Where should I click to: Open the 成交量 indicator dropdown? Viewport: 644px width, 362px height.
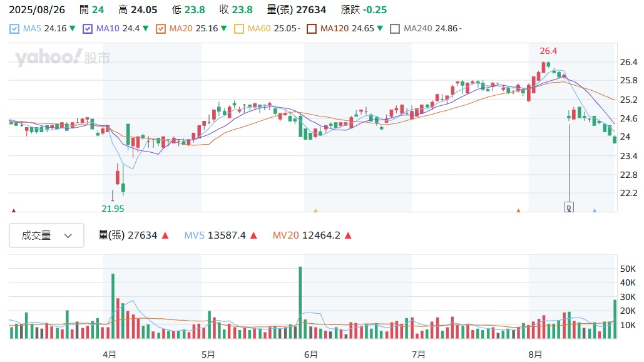(x=47, y=235)
